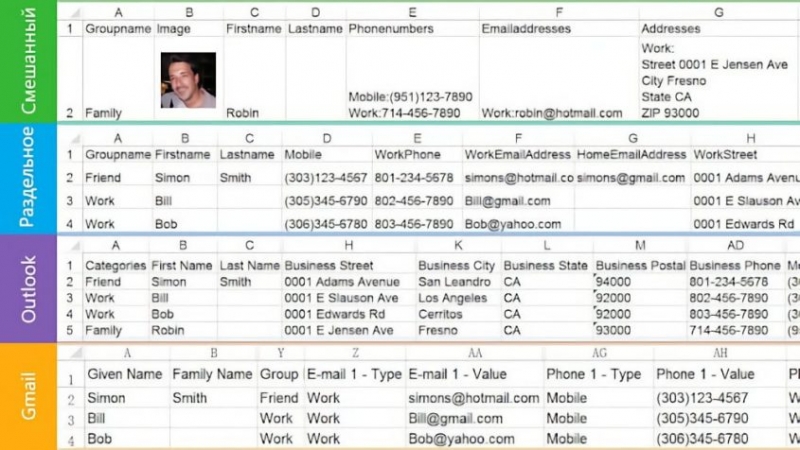Screen dimensions: 800x450
Task: Select the Business City header cell
Action: coord(458,265)
